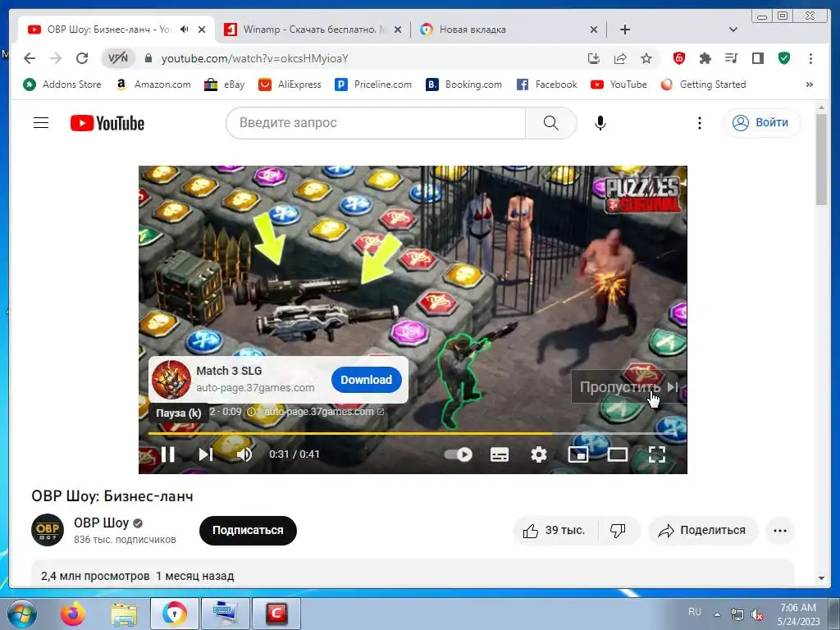This screenshot has height=630, width=840.
Task: Mute the player volume speaker icon
Action: point(244,454)
